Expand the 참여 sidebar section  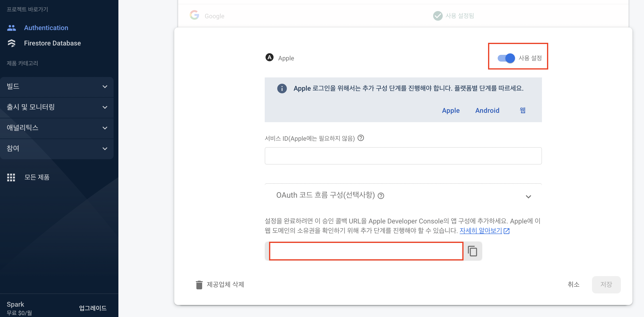[105, 149]
